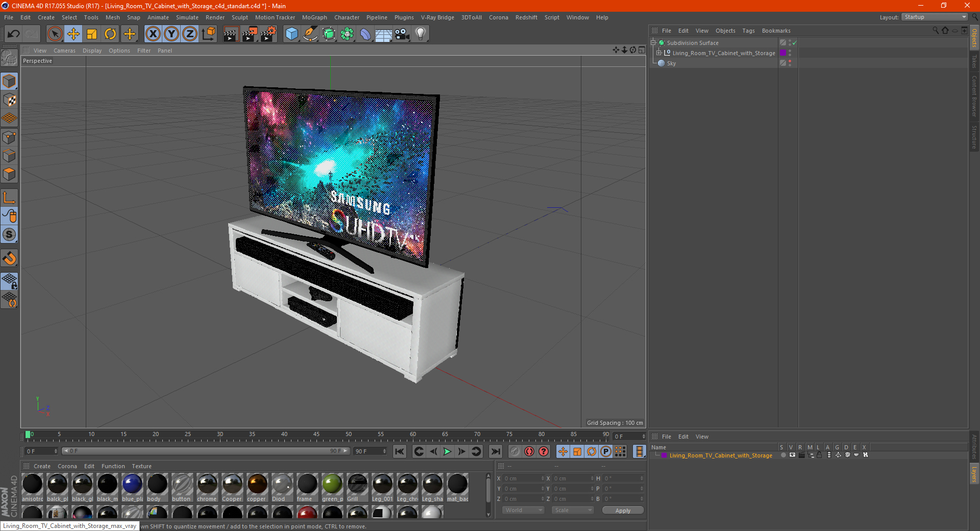Activate the Scale tool
This screenshot has width=980, height=531.
[x=92, y=34]
